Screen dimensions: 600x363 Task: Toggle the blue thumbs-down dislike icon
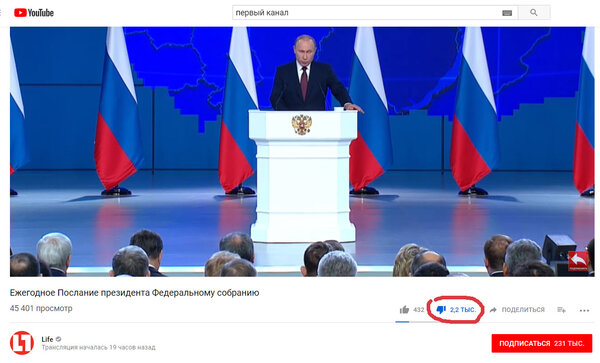pos(441,309)
